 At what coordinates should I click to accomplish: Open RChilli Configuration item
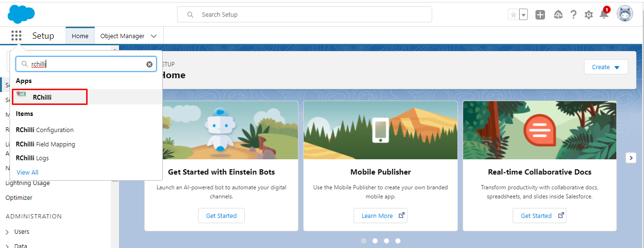tap(45, 130)
